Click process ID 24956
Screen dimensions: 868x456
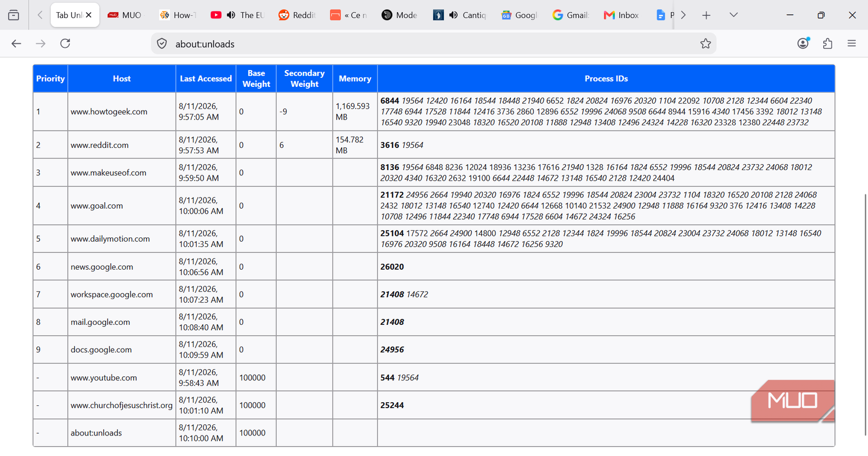392,350
